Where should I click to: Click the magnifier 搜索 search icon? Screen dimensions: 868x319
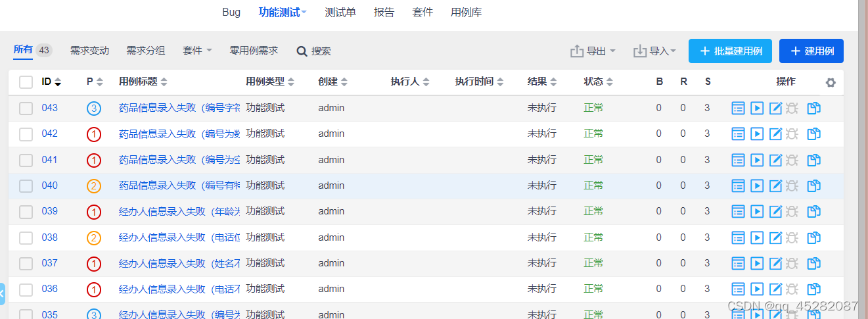(x=302, y=51)
